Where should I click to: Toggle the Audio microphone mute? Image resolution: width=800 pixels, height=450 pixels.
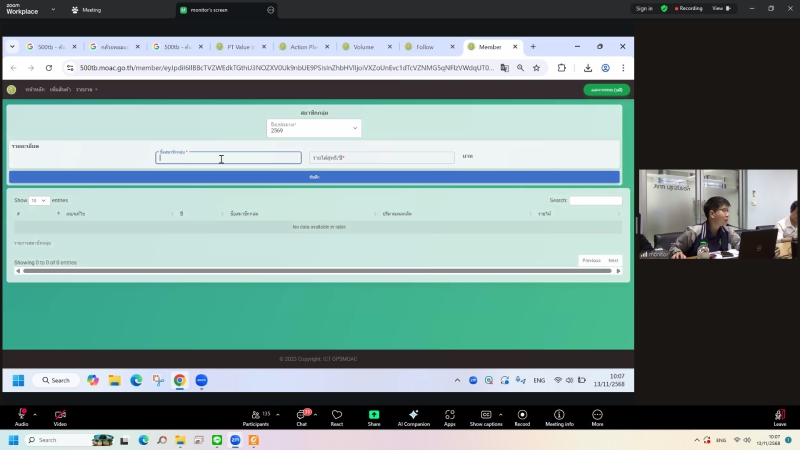pyautogui.click(x=21, y=414)
